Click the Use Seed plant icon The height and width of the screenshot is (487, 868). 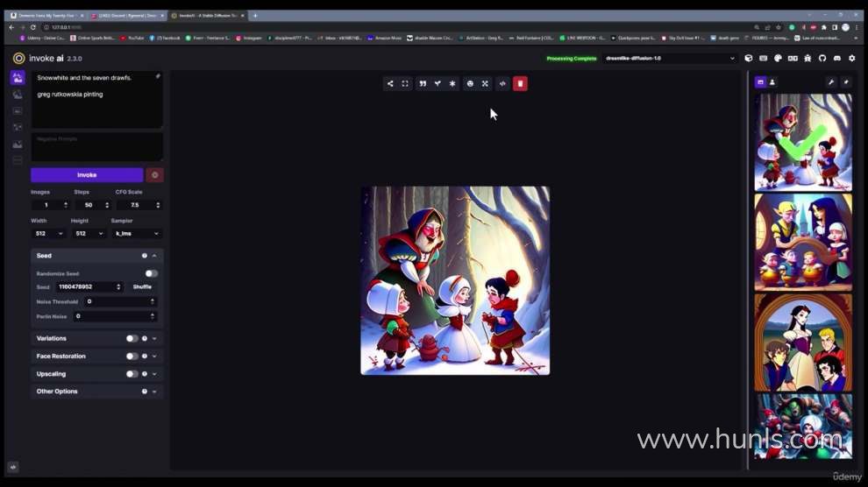click(x=438, y=83)
